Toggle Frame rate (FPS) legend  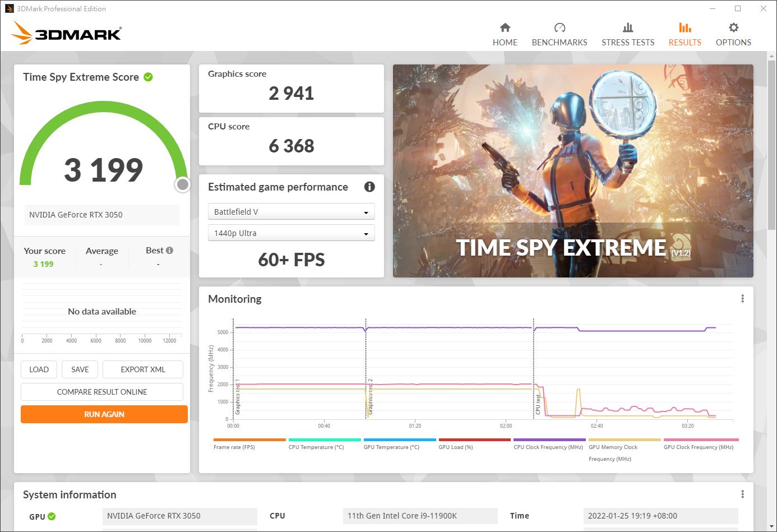(x=249, y=444)
